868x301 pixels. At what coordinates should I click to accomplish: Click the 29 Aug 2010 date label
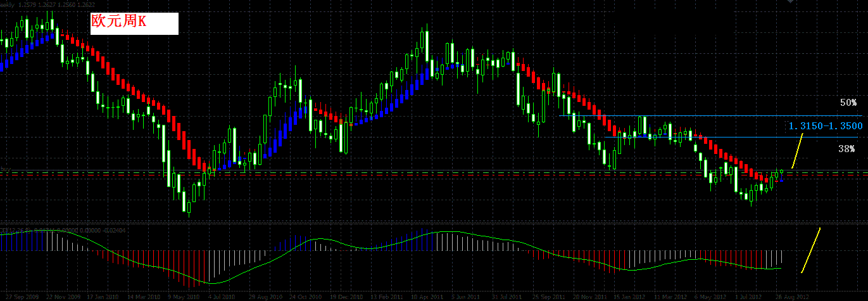(265, 297)
